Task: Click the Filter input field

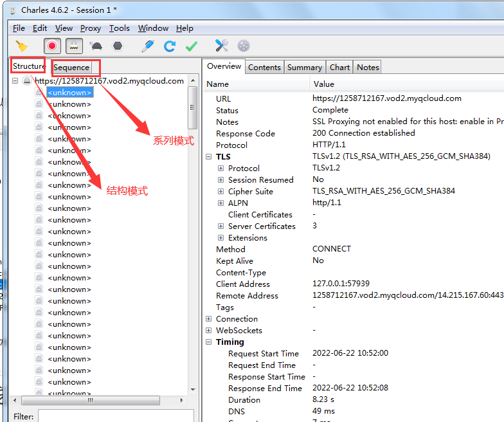Action: click(x=116, y=416)
